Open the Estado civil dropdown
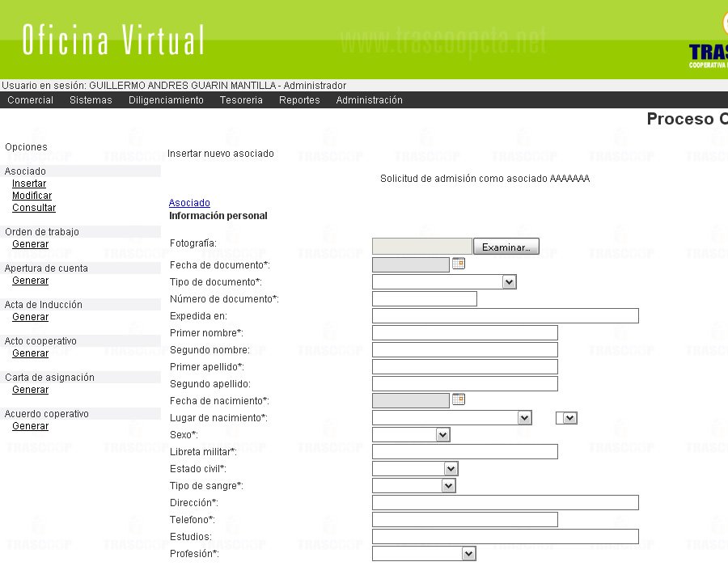Screen dimensions: 728x566 [415, 469]
